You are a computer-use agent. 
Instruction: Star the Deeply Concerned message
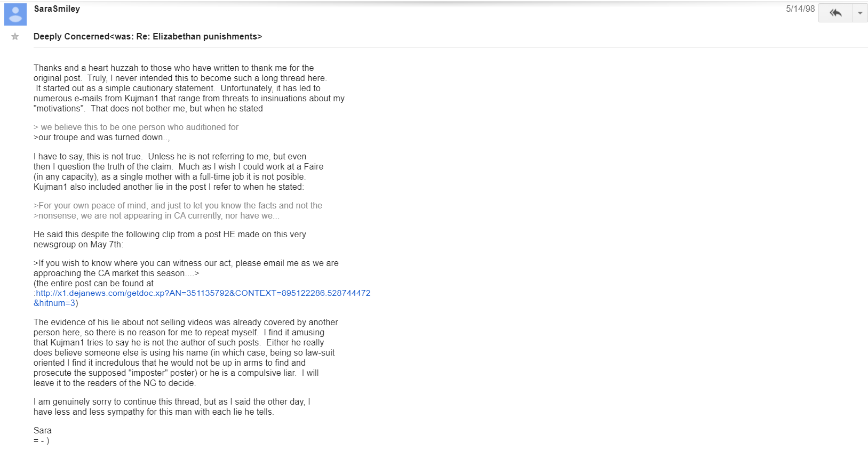click(x=15, y=36)
